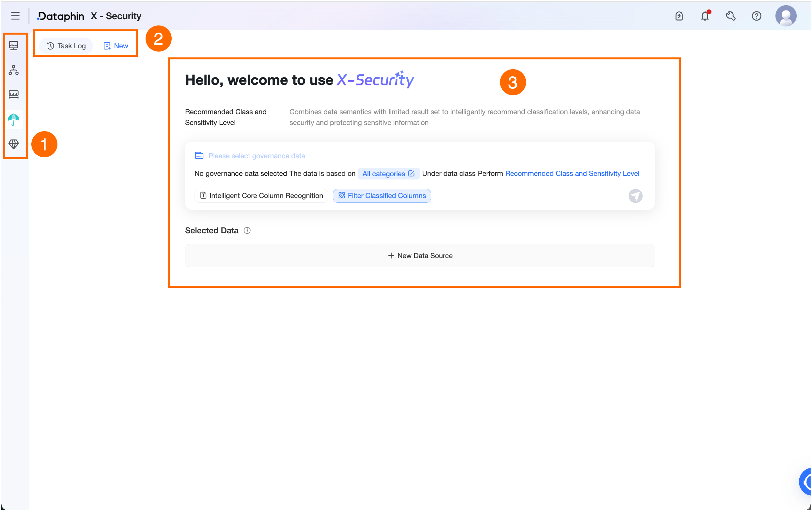812x511 pixels.
Task: Select the ruler sidebar icon
Action: (13, 94)
